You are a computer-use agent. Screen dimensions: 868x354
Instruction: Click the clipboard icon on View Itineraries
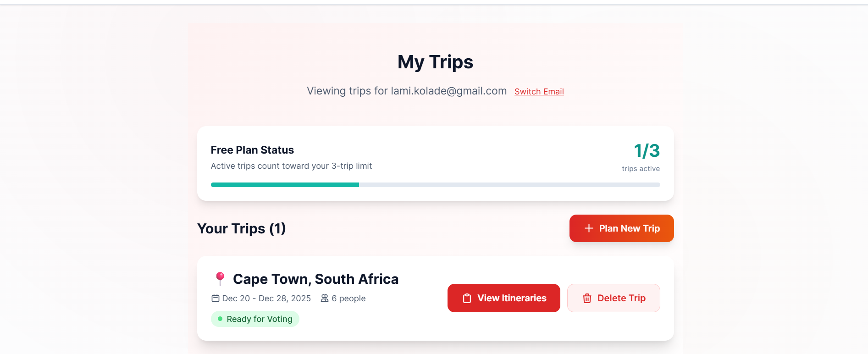[467, 299]
